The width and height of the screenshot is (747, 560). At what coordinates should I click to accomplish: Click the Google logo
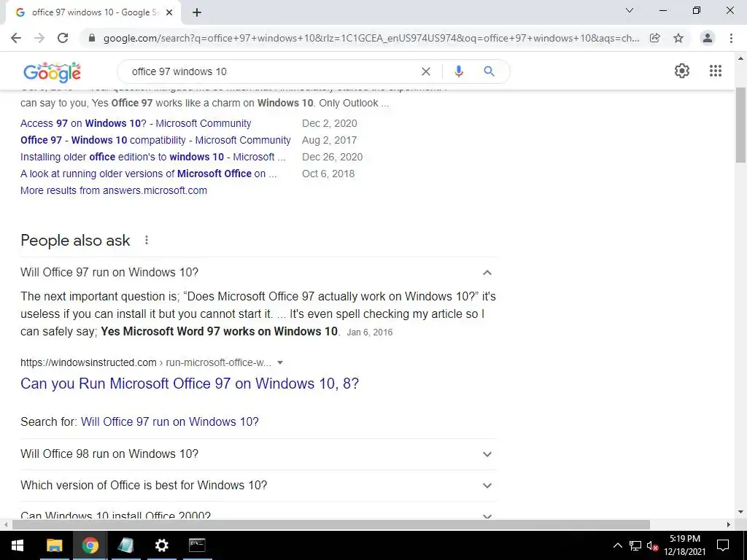pos(52,72)
